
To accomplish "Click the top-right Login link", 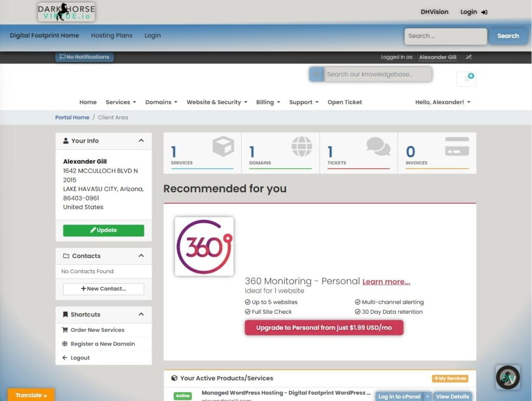I will pyautogui.click(x=474, y=12).
